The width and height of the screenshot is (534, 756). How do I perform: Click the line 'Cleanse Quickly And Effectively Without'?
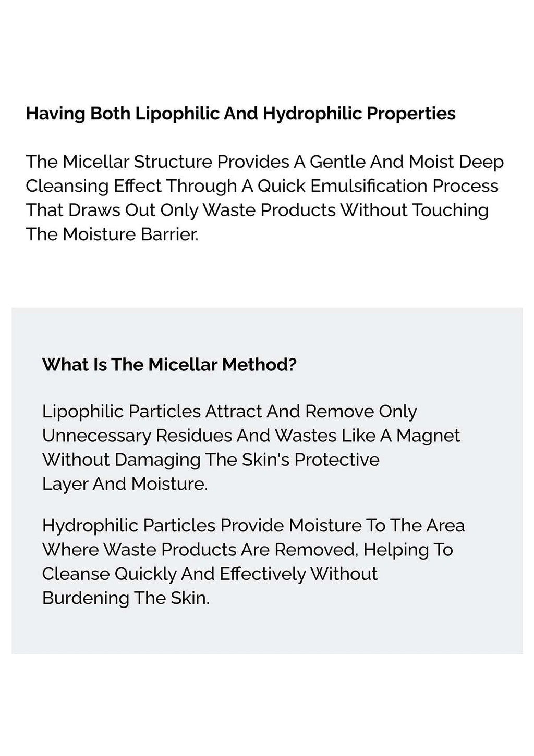[x=210, y=574]
